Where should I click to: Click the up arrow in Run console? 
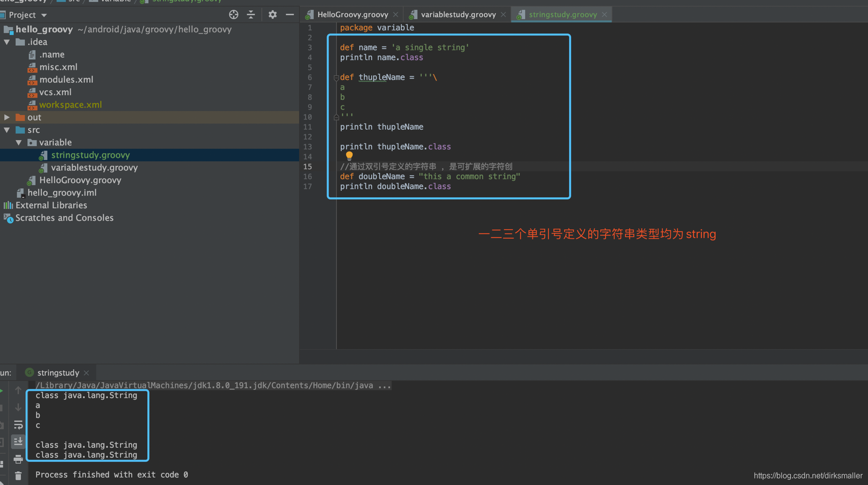(x=18, y=390)
